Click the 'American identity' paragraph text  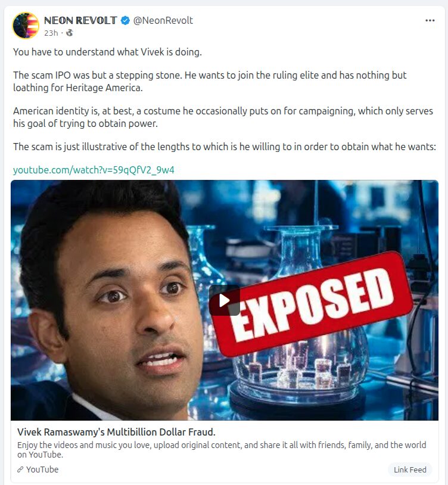[223, 117]
